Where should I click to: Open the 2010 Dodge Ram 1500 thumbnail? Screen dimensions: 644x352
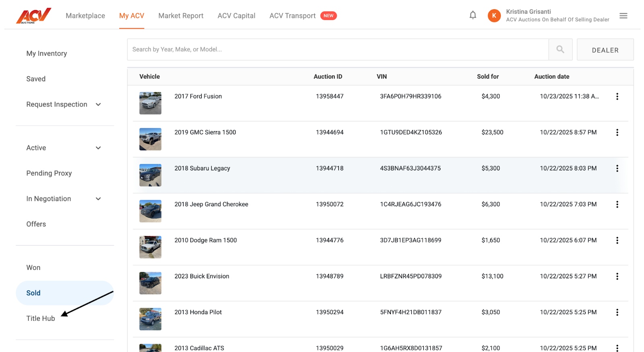point(150,247)
